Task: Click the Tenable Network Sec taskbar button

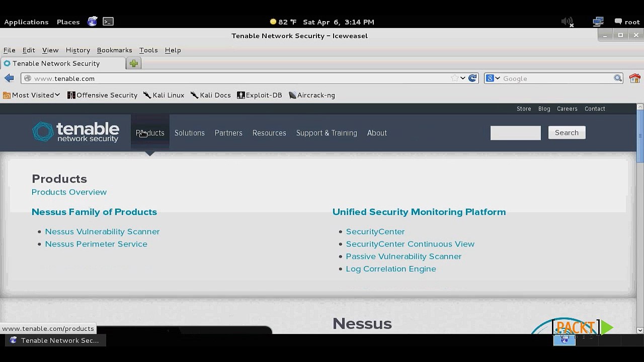Action: pyautogui.click(x=54, y=340)
